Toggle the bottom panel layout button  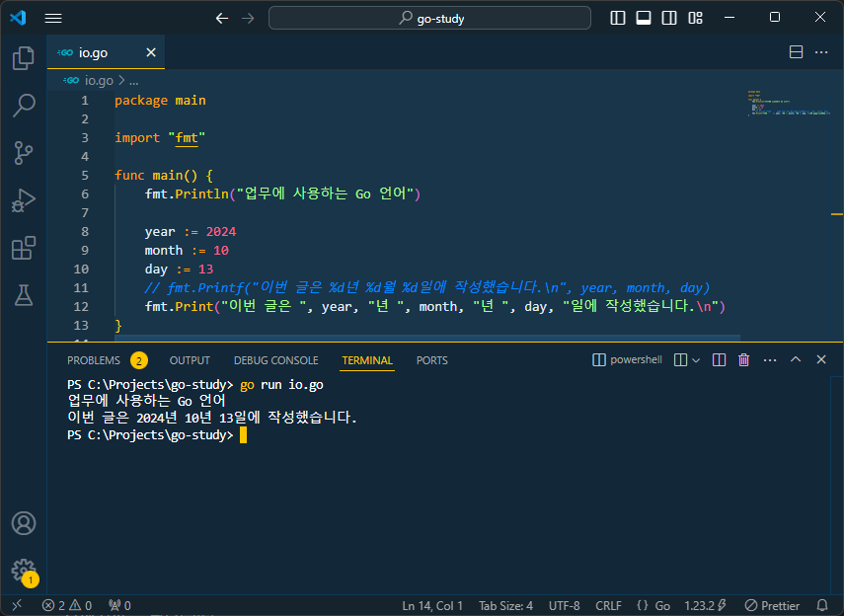tap(644, 18)
